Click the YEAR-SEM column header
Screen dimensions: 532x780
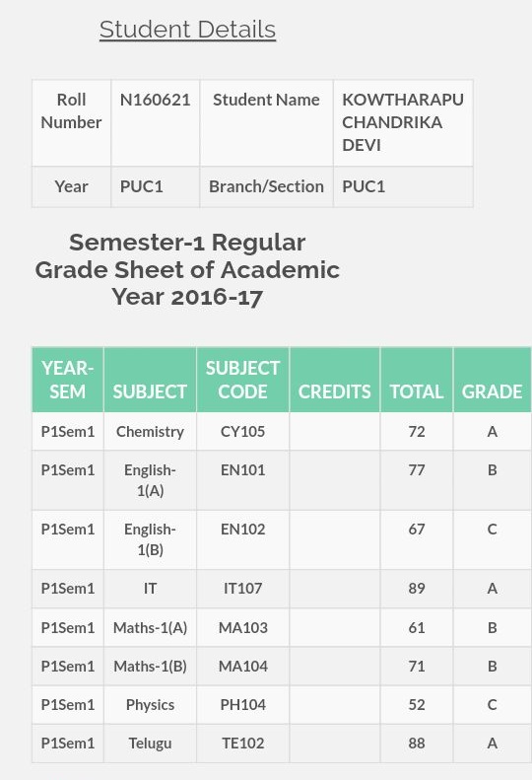pyautogui.click(x=68, y=380)
